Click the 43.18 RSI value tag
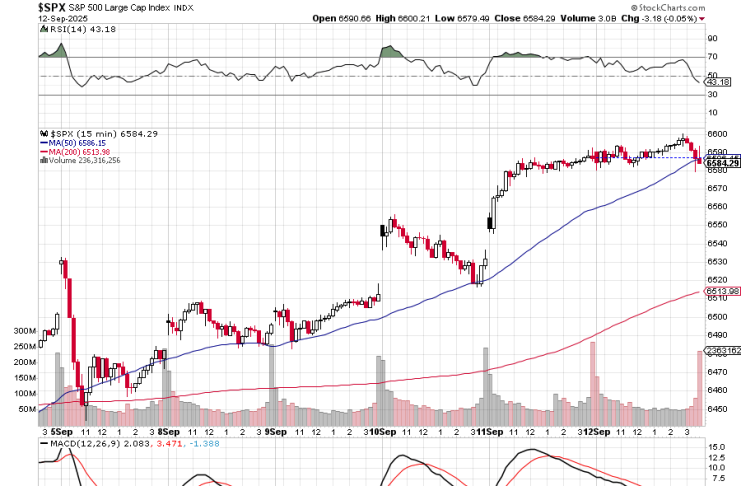Image resolution: width=741 pixels, height=486 pixels. click(722, 82)
